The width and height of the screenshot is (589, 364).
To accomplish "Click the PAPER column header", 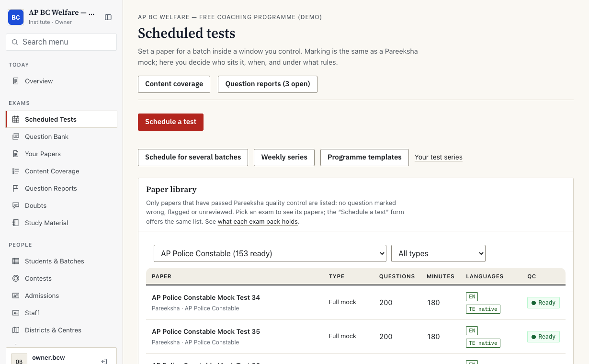I will pos(161,276).
